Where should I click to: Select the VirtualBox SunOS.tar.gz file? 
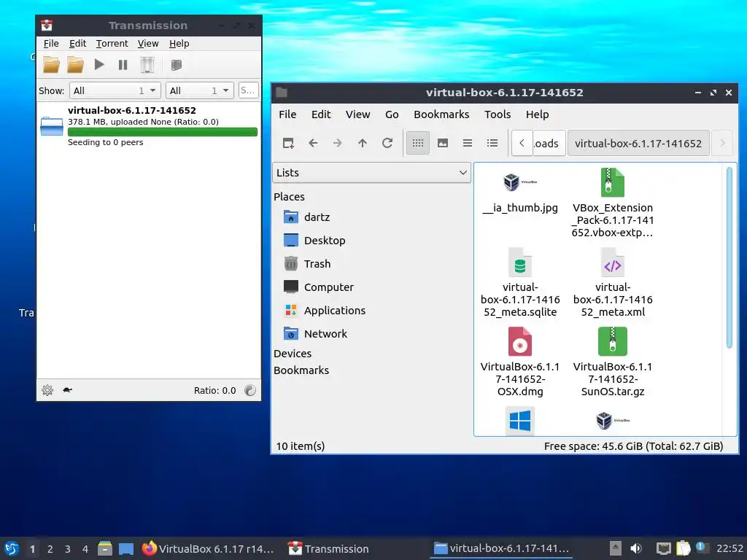612,362
